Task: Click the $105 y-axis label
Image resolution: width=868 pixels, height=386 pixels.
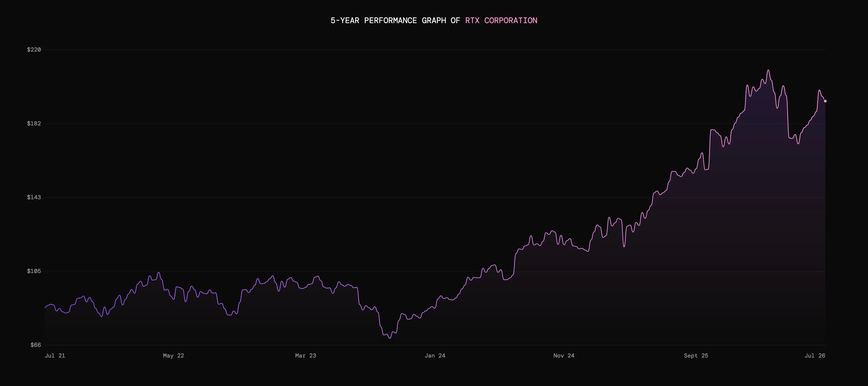Action: point(34,271)
